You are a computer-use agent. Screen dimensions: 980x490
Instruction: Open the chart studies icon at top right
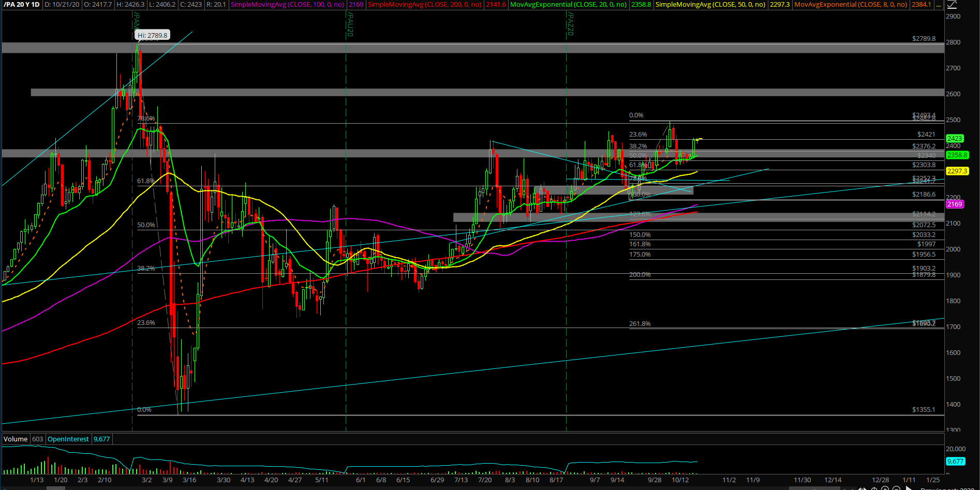[951, 4]
